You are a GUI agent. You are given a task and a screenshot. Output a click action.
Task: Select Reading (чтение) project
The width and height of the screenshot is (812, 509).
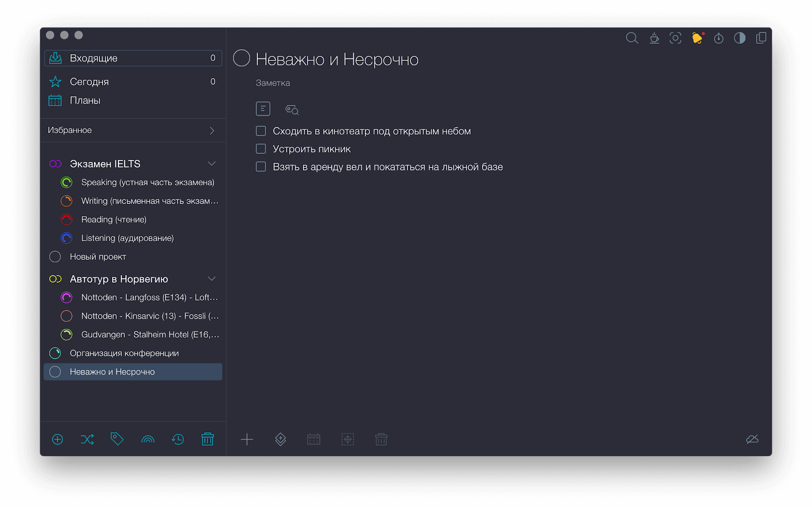(x=114, y=219)
